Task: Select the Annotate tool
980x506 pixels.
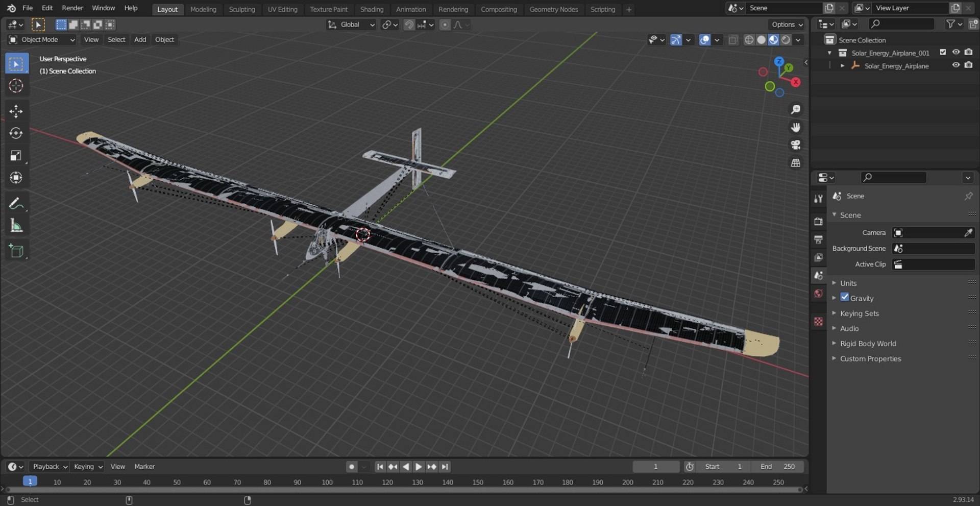Action: [16, 203]
